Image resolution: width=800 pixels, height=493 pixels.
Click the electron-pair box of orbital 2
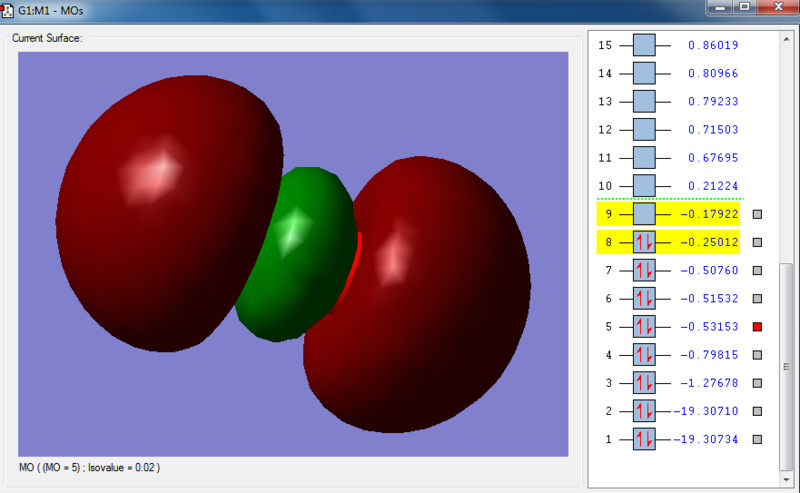[644, 411]
